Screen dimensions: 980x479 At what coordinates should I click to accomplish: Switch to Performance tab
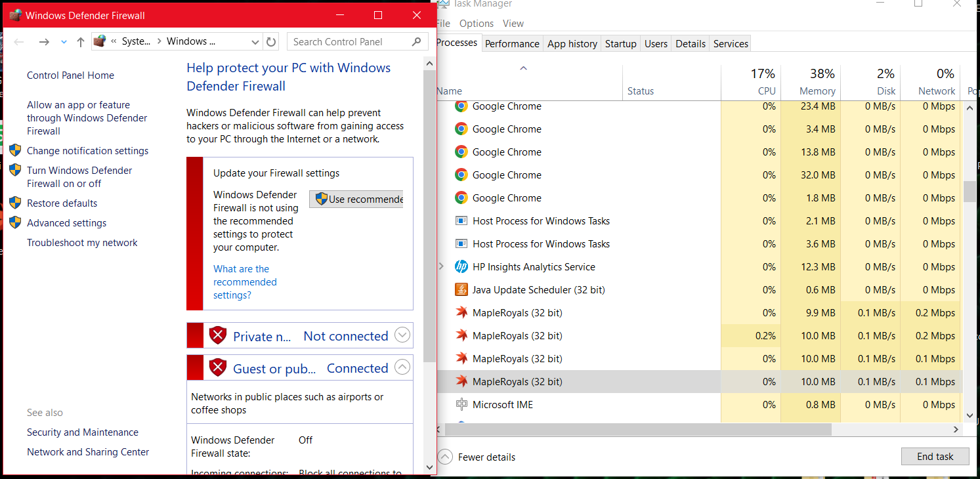click(x=512, y=44)
